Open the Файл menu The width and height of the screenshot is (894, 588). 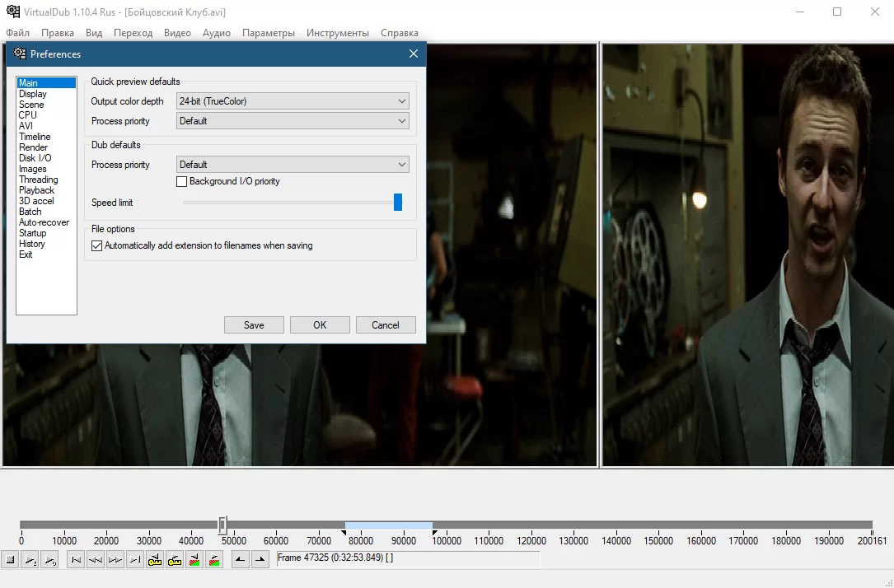click(17, 32)
